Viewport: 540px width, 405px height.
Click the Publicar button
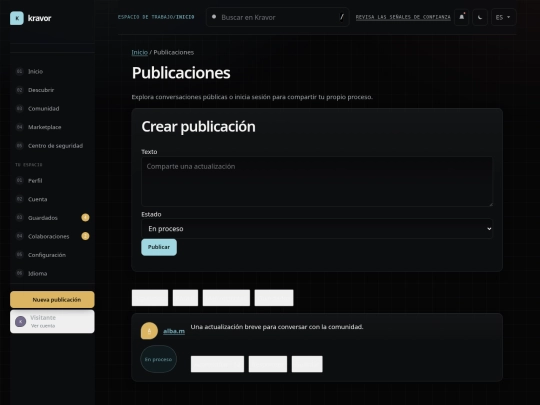(159, 247)
